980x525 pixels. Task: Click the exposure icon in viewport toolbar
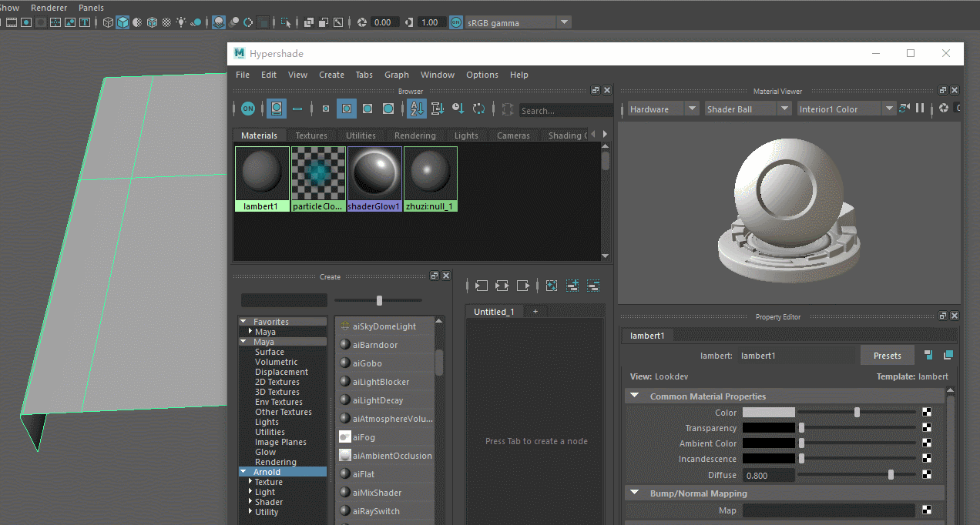point(362,22)
